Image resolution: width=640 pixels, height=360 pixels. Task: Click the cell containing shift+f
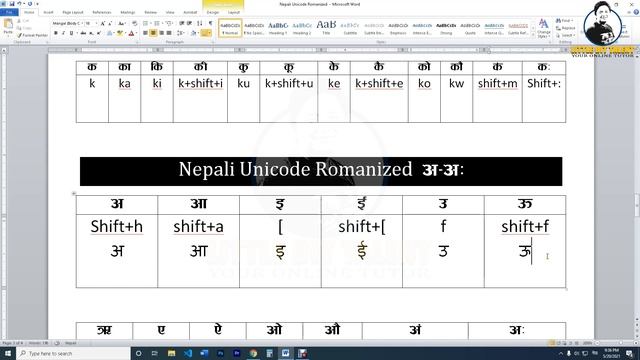tap(525, 251)
